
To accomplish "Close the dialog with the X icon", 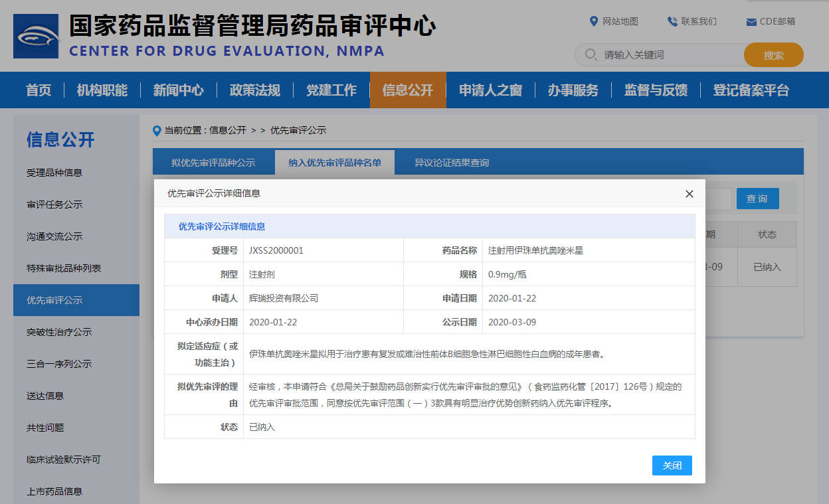I will (x=689, y=194).
